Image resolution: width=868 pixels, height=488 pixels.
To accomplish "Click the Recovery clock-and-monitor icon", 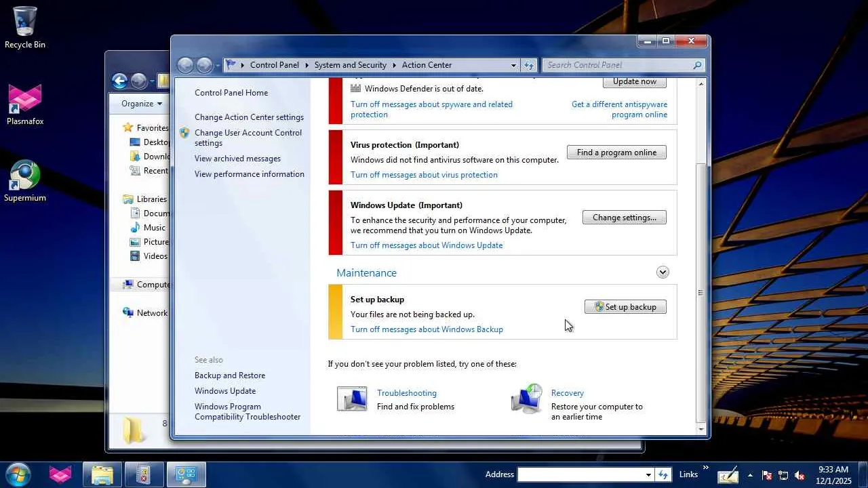I will click(527, 399).
